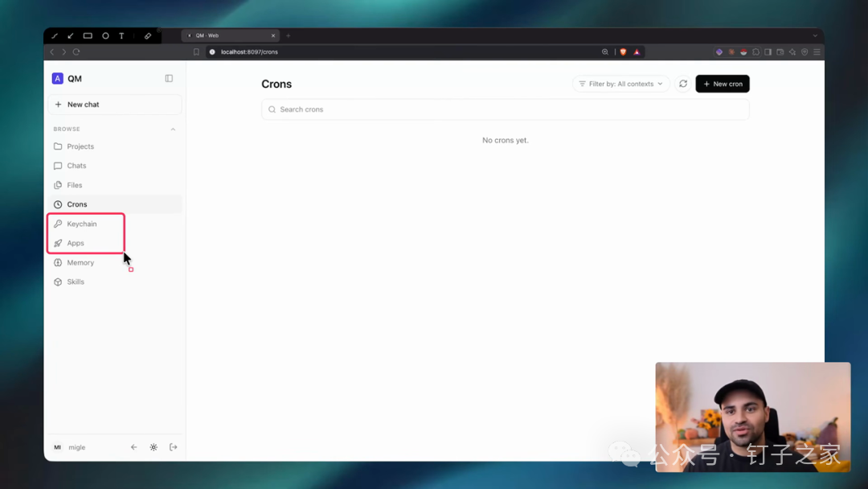Image resolution: width=868 pixels, height=489 pixels.
Task: Open Brave VPN shield icon
Action: (x=805, y=52)
